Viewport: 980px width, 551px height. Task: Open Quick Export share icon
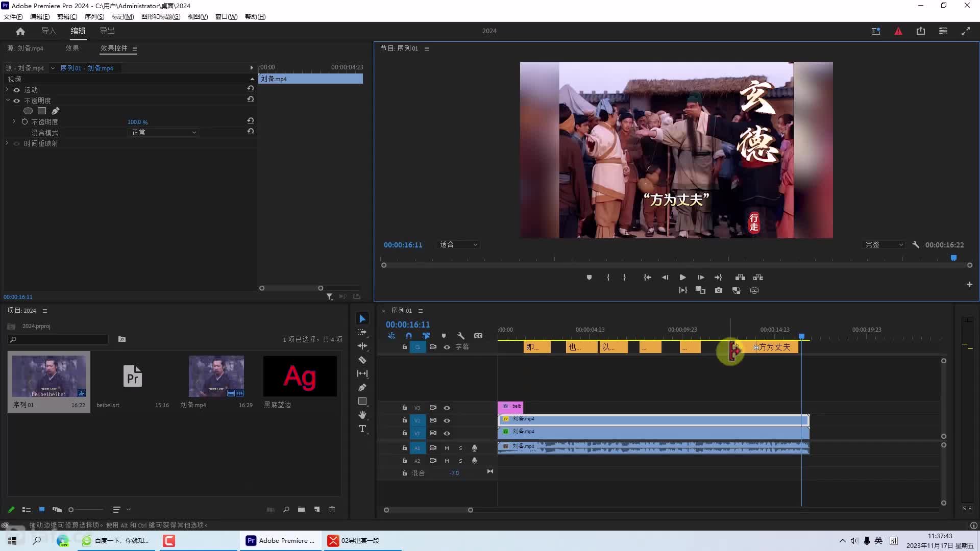click(x=921, y=31)
